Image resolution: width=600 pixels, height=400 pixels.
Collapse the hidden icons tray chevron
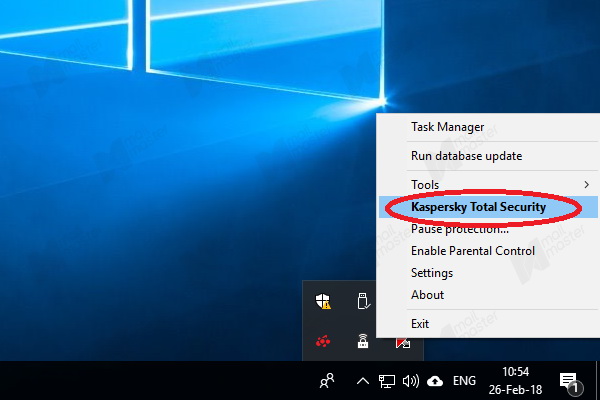point(363,381)
